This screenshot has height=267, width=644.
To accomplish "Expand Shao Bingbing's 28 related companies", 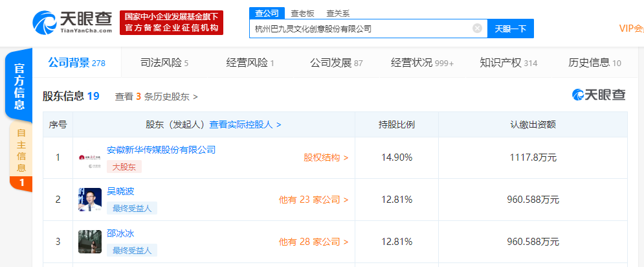I will pos(313,242).
